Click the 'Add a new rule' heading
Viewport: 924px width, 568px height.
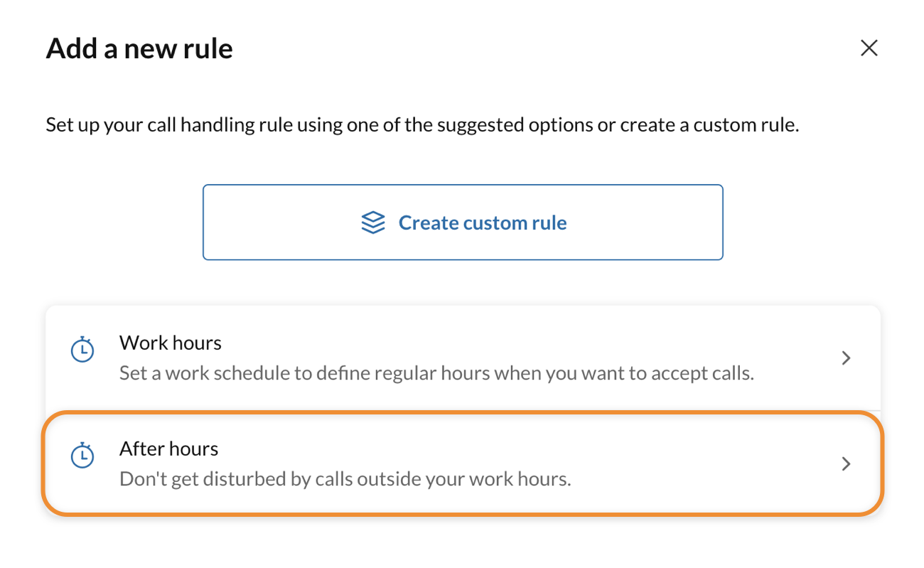[x=139, y=48]
